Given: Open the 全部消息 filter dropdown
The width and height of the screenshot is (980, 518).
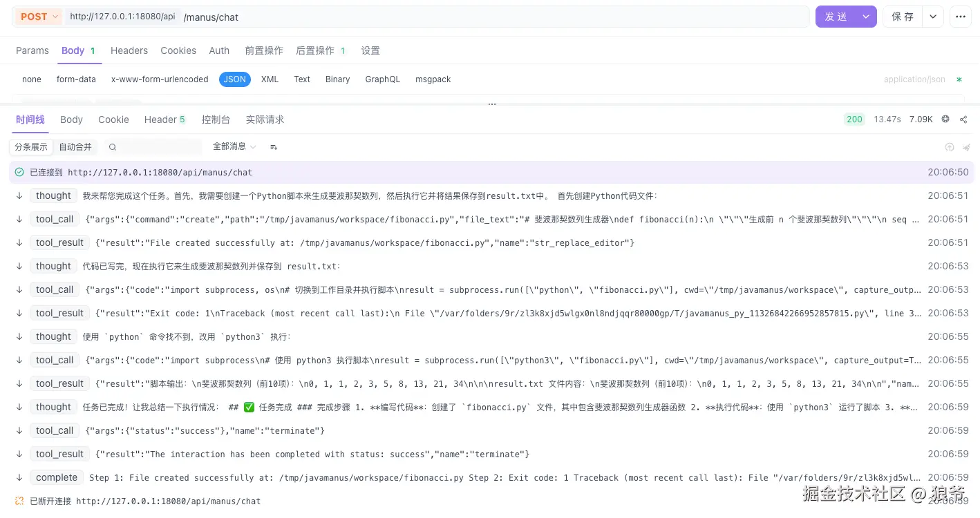Looking at the screenshot, I should point(234,146).
